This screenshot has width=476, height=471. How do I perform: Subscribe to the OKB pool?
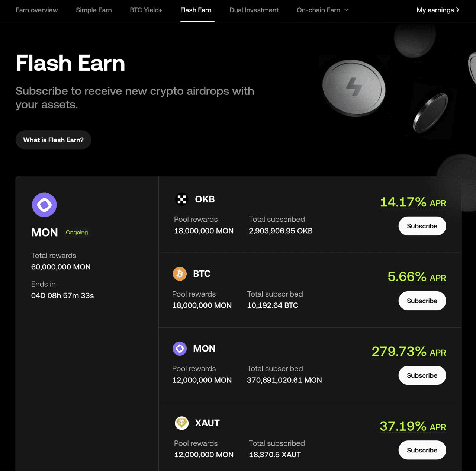(422, 226)
